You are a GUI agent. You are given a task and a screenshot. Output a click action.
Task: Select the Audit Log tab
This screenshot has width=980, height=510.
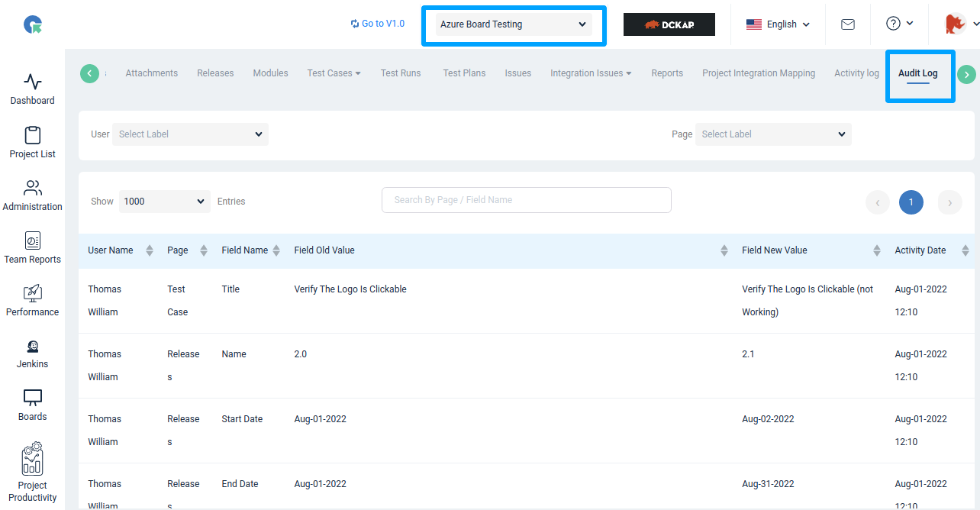(918, 73)
